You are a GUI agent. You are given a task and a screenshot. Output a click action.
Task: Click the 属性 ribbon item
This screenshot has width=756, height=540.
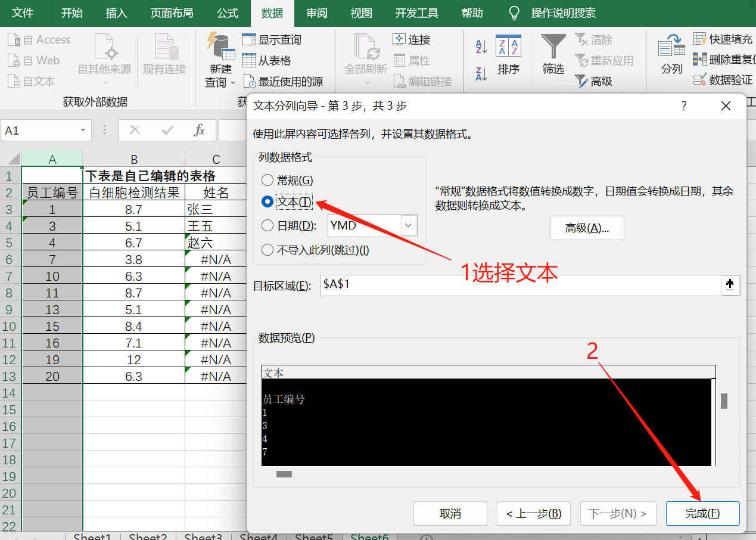click(x=412, y=61)
